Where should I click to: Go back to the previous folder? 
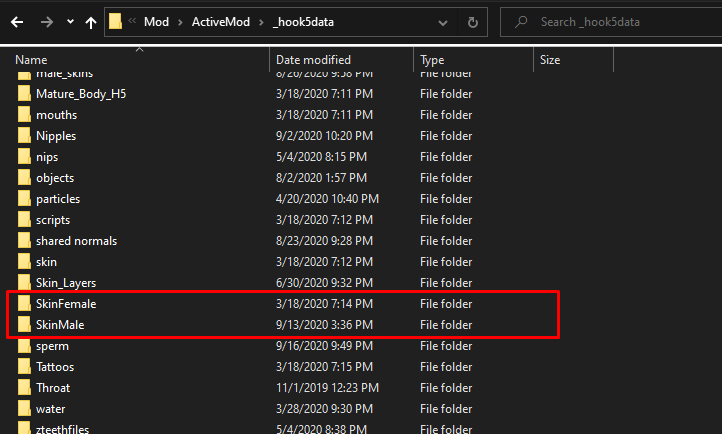coord(17,22)
